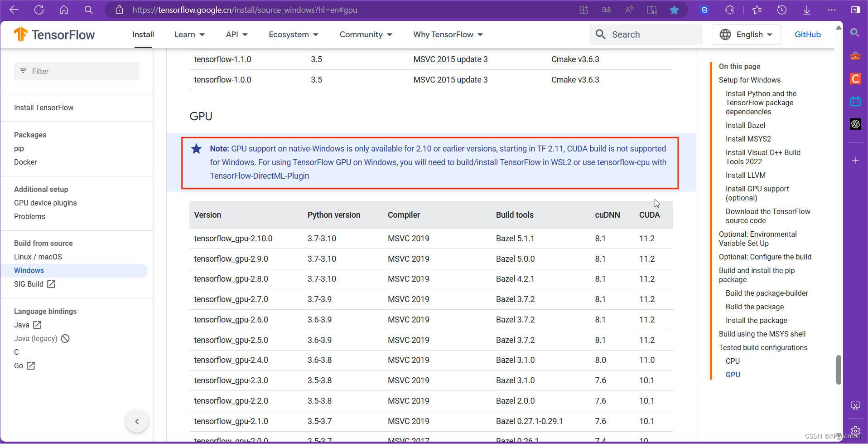Activate the read aloud icon

point(629,10)
